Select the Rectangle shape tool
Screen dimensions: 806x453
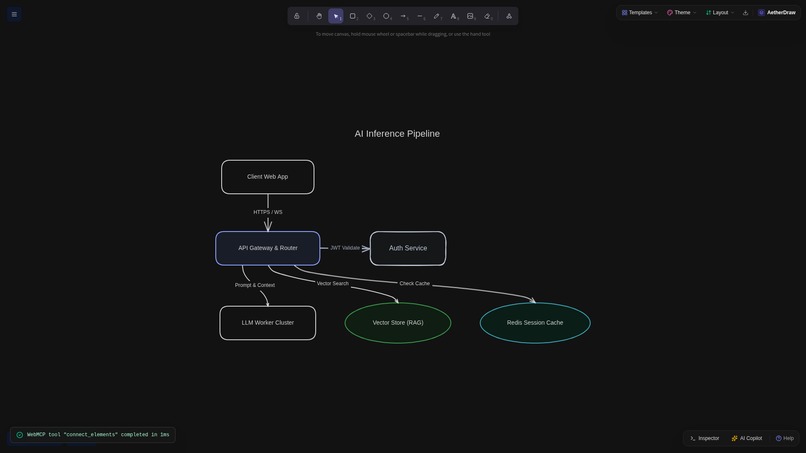pyautogui.click(x=353, y=16)
